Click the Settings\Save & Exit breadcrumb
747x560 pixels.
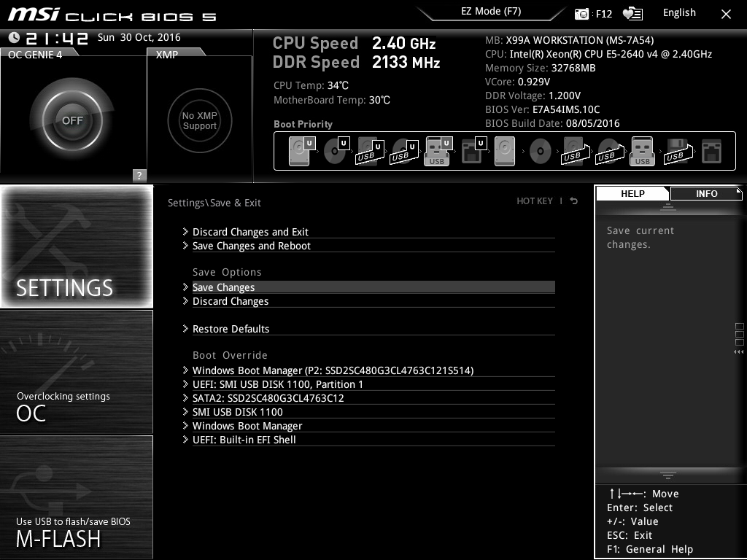(214, 203)
